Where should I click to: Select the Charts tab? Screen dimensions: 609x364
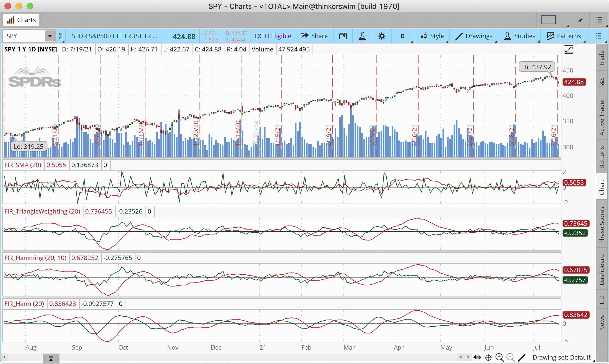(x=21, y=20)
